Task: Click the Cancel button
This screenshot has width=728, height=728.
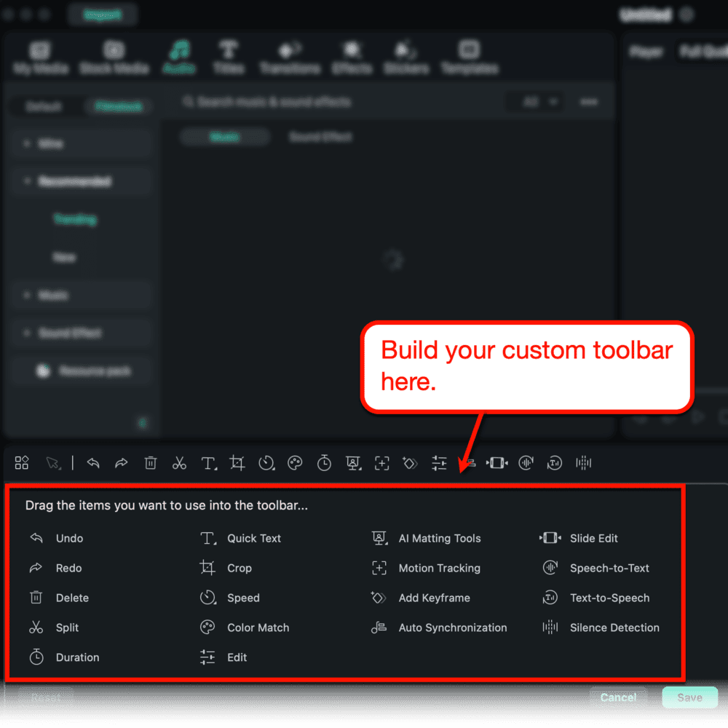Action: [618, 697]
